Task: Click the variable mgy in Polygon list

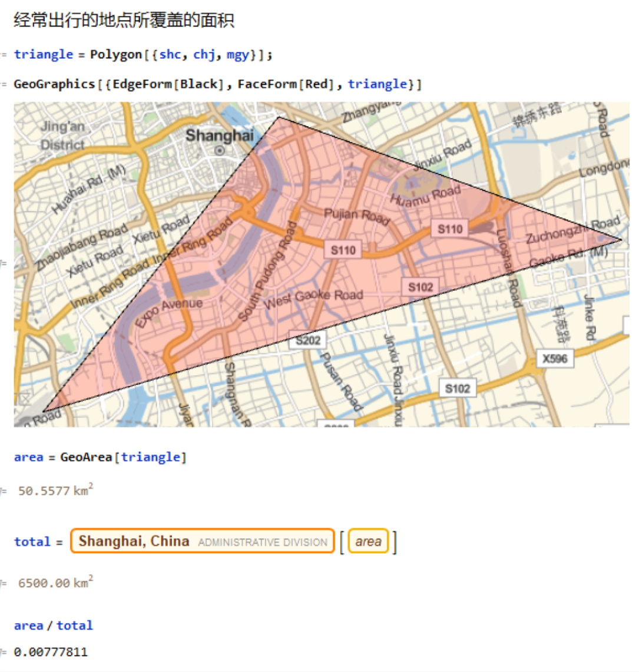Action: [237, 55]
